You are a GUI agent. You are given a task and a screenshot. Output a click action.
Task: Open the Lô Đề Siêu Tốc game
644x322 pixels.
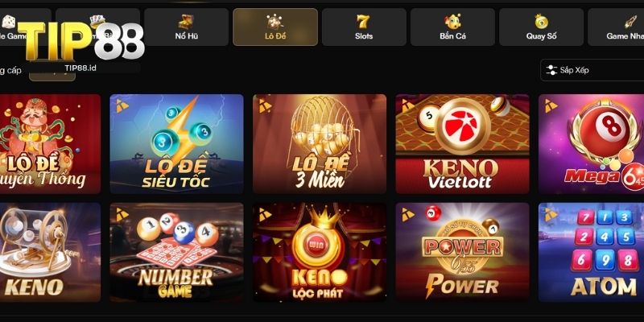[176, 144]
